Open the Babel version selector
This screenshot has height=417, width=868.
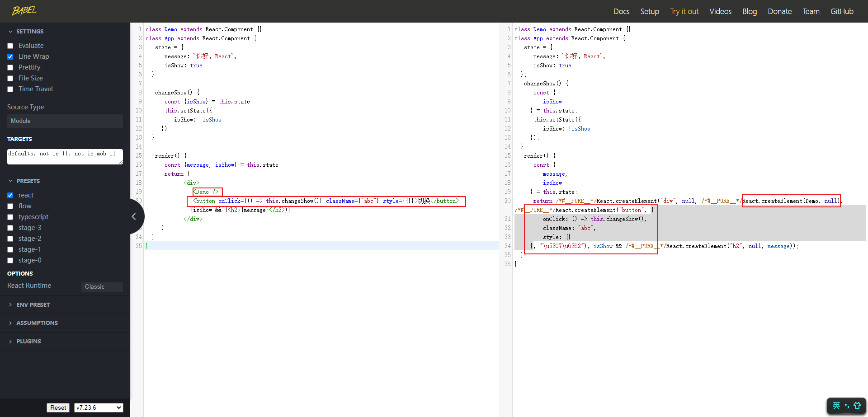pos(99,408)
